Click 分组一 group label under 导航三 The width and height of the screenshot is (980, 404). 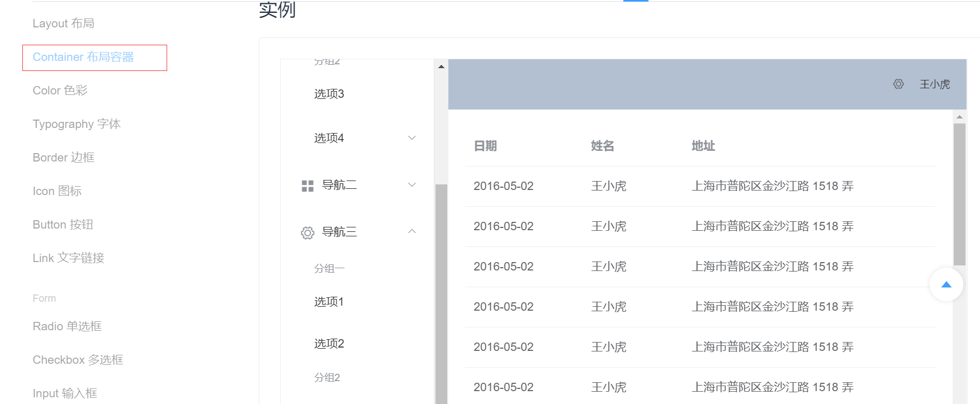pyautogui.click(x=329, y=269)
